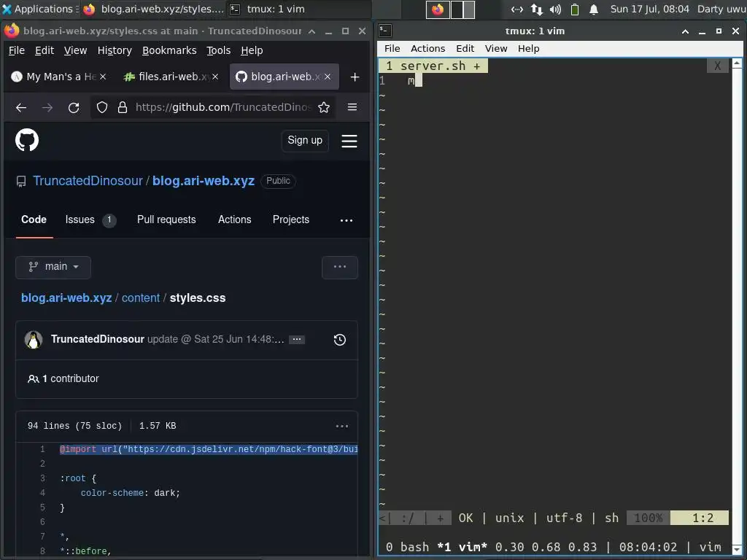The image size is (747, 560).
Task: Click TruncatedDinosour commit author name
Action: (x=98, y=339)
